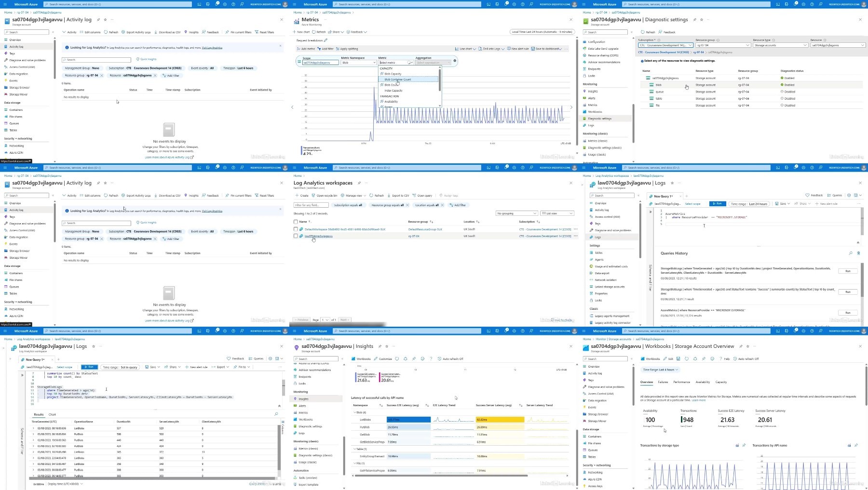Tick the select-all checkbox in workspaces list header
The width and height of the screenshot is (868, 490).
point(296,222)
